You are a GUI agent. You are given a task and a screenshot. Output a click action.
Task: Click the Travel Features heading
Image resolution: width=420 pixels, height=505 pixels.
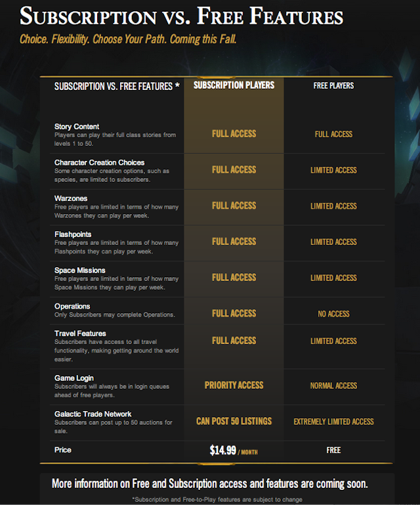pos(81,334)
